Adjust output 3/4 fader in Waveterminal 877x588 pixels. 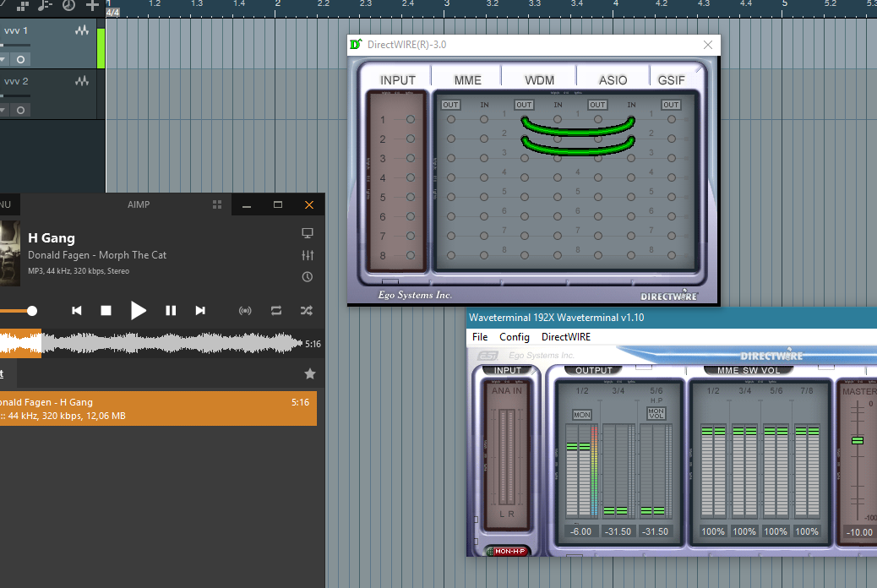pyautogui.click(x=615, y=511)
